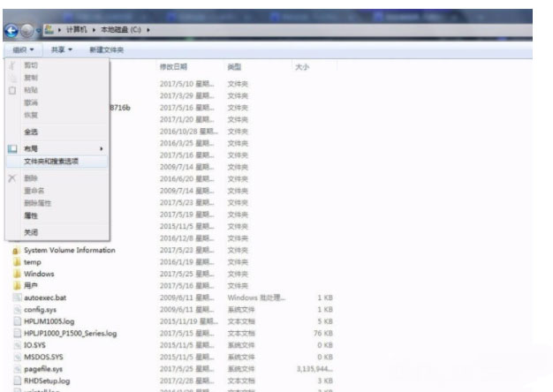Select the MSDOS.SYS file name
553x392 pixels.
pos(43,357)
